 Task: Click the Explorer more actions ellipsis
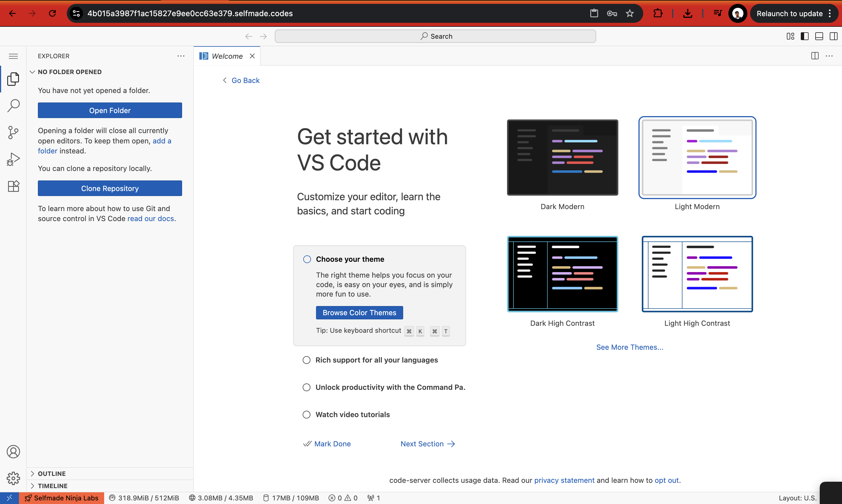tap(181, 56)
